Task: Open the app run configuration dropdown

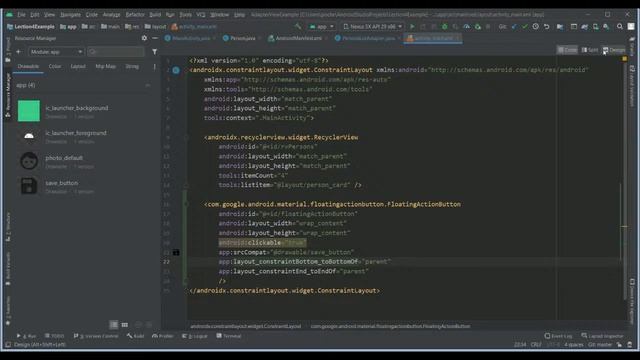Action: (x=322, y=27)
